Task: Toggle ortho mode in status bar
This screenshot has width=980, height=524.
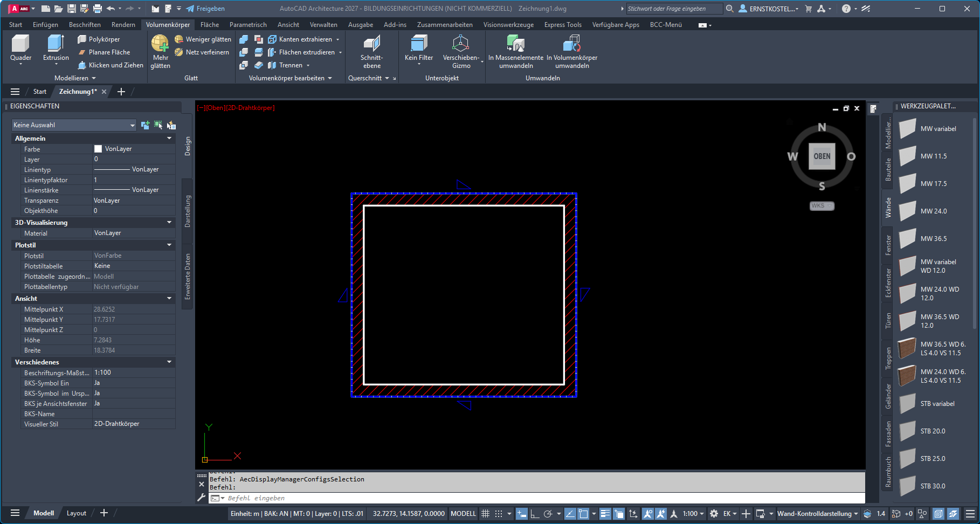Action: pyautogui.click(x=535, y=514)
